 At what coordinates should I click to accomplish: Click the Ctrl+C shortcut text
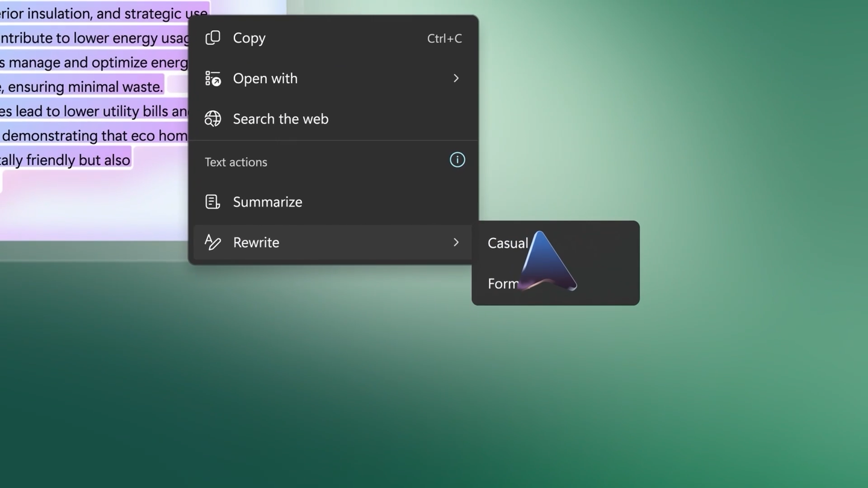444,39
